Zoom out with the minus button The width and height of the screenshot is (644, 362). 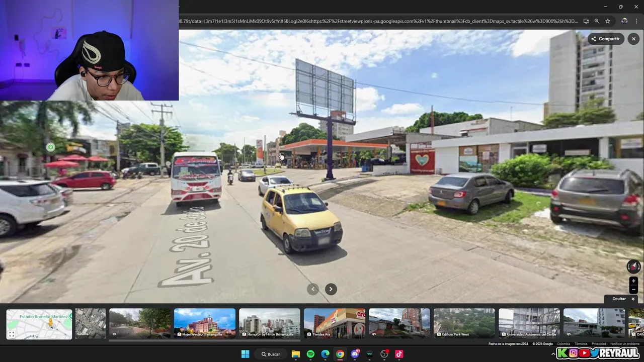[x=633, y=290]
